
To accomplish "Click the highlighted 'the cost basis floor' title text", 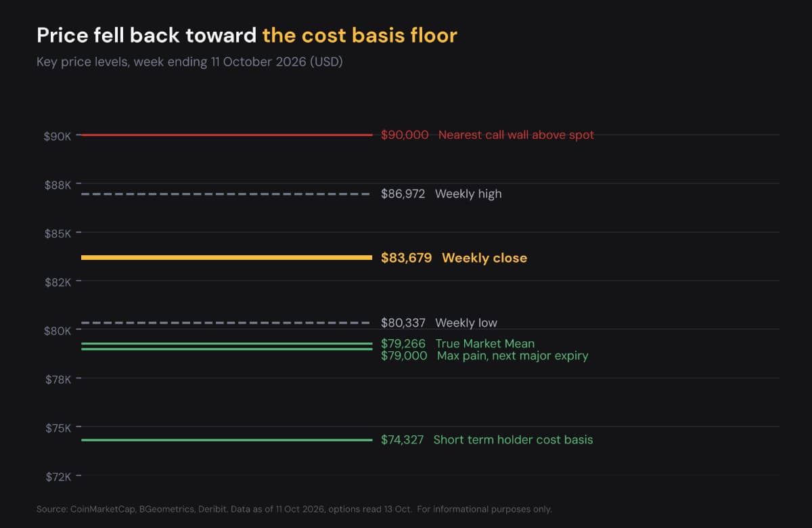I will point(360,35).
